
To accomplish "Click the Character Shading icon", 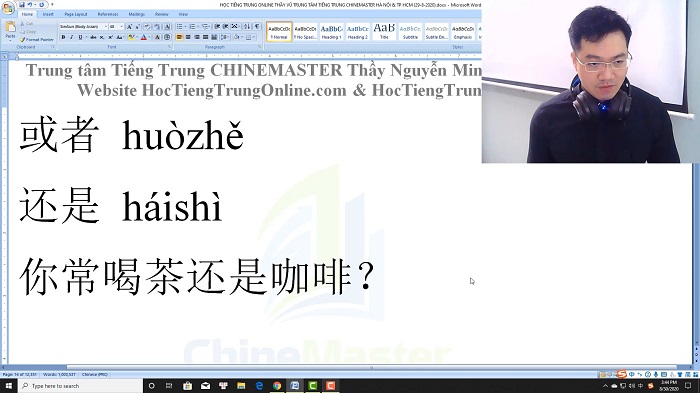I will tap(157, 37).
